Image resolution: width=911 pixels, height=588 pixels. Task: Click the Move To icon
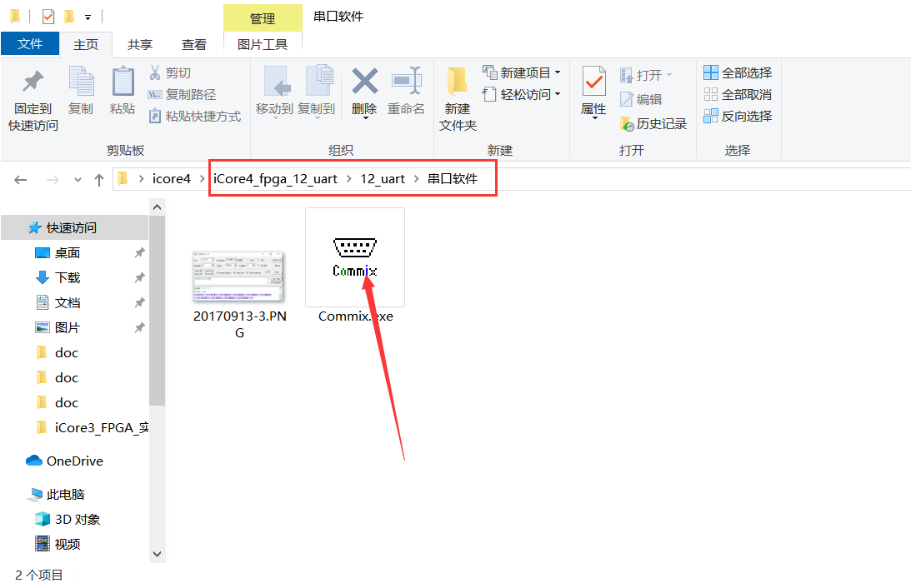(x=274, y=82)
